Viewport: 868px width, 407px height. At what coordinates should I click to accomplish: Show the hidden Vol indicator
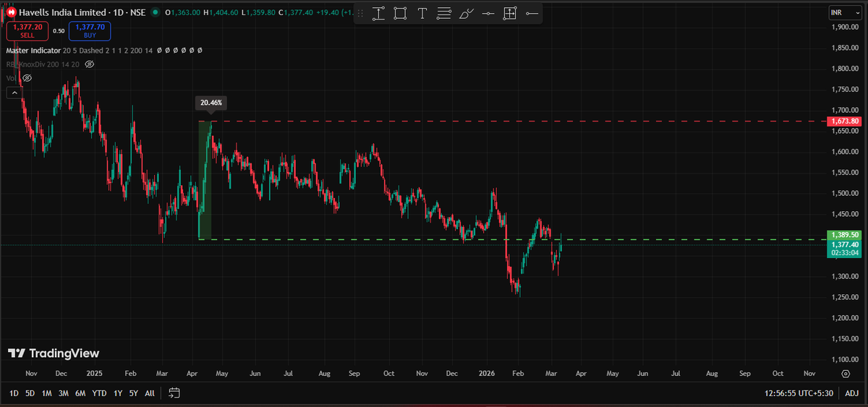(27, 77)
